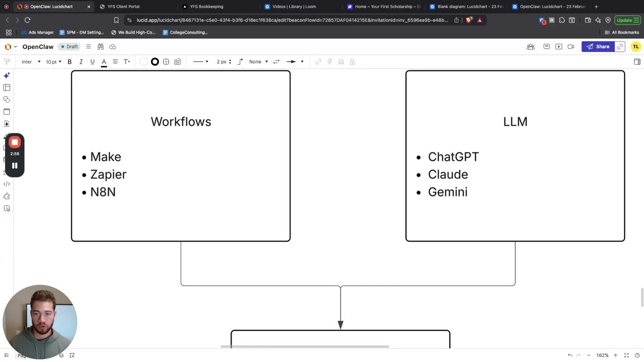This screenshot has height=362, width=644.
Task: Open the TL user avatar menu
Action: [636, 47]
